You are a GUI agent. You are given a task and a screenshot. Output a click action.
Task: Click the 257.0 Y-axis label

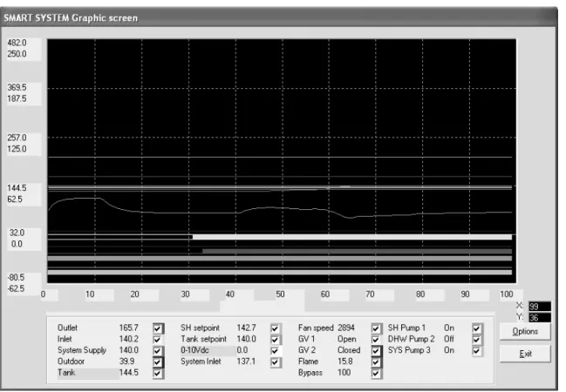tap(17, 138)
